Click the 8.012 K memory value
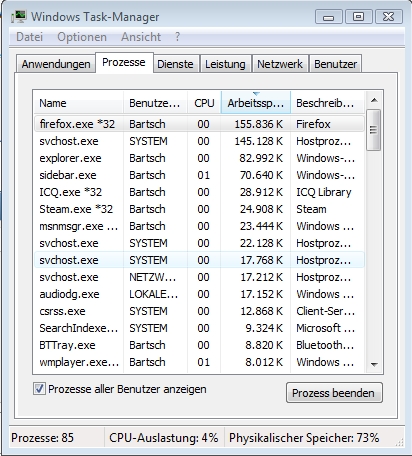Viewport: 412px width, 456px height. 264,362
